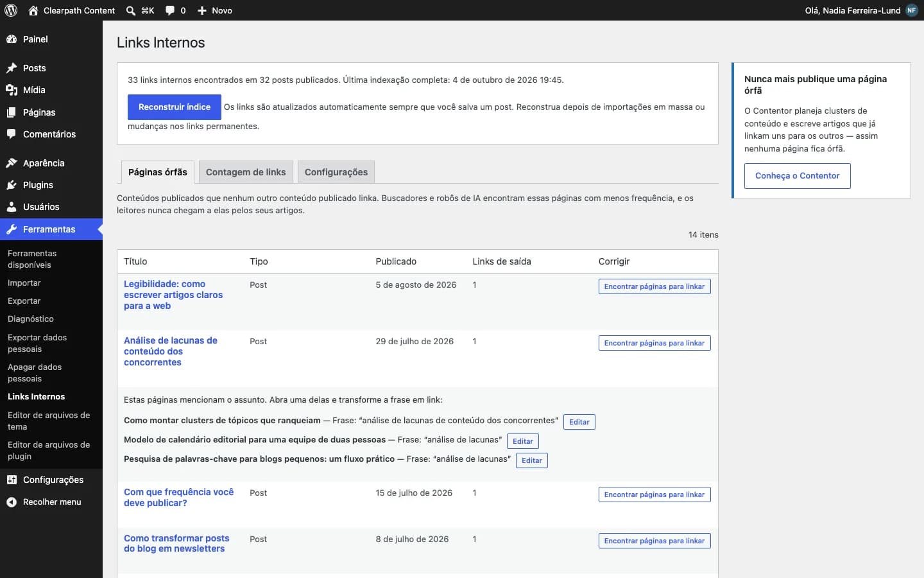The height and width of the screenshot is (578, 924).
Task: Click the Configurações sliders icon in sidebar
Action: point(12,480)
